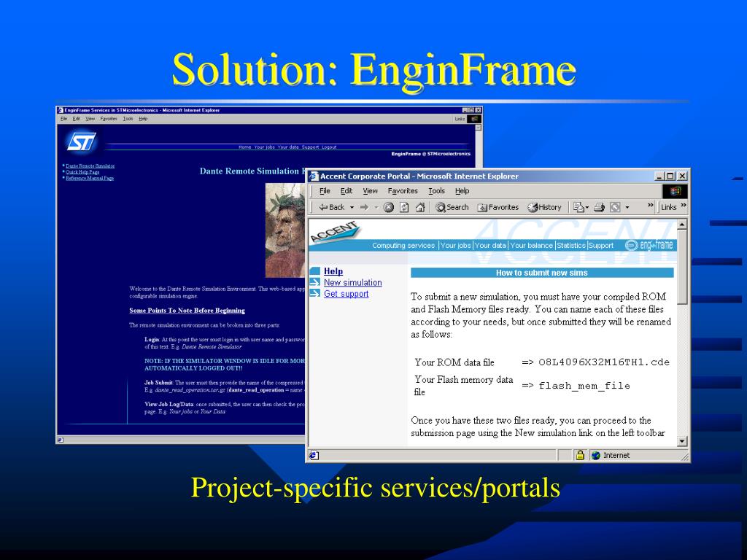
Task: Click the Refresh page icon
Action: pyautogui.click(x=404, y=207)
